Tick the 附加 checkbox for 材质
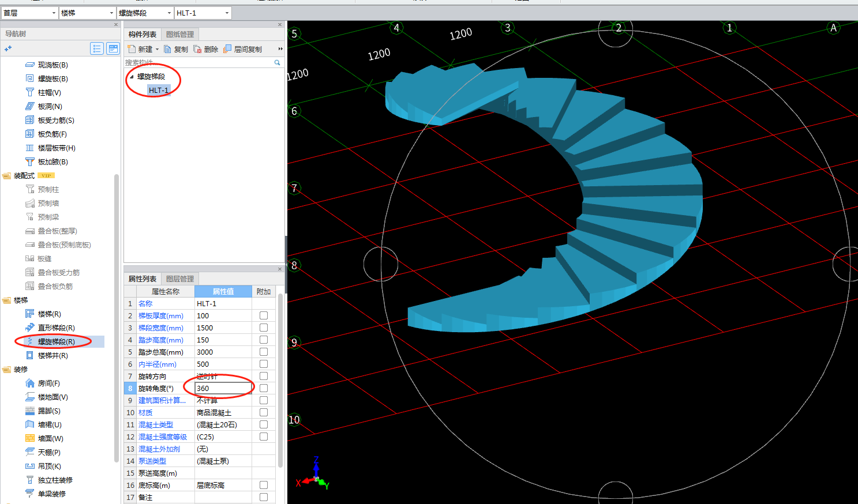858x504 pixels. point(264,413)
